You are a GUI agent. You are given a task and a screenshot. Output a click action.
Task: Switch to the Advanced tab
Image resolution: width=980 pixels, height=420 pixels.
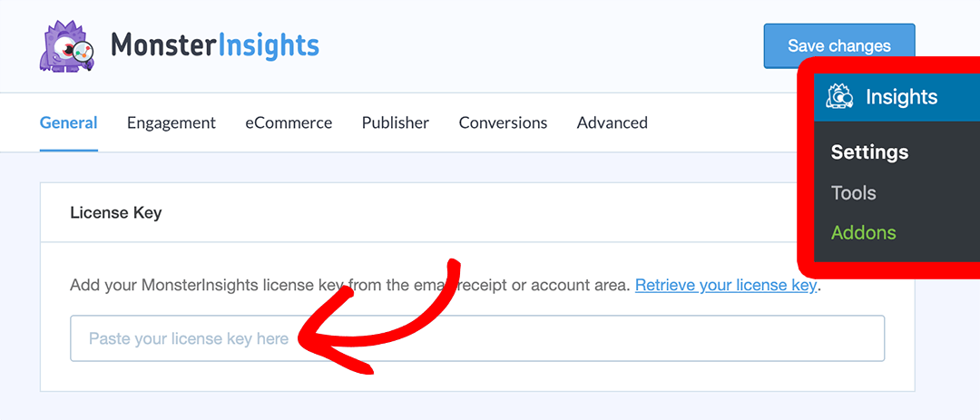(612, 122)
